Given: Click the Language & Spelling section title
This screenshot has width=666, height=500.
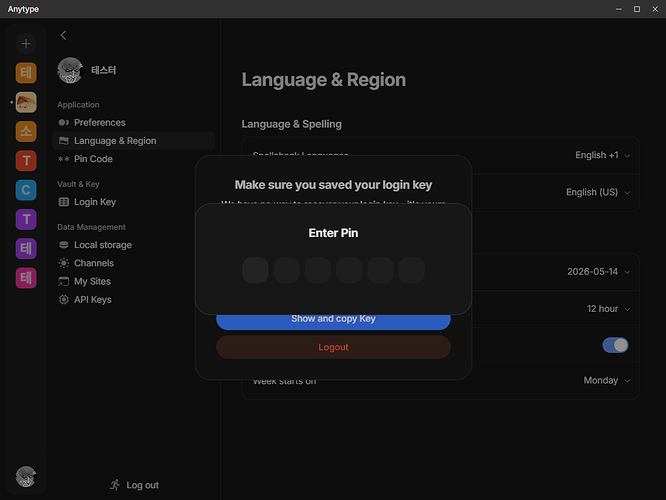Looking at the screenshot, I should point(291,124).
